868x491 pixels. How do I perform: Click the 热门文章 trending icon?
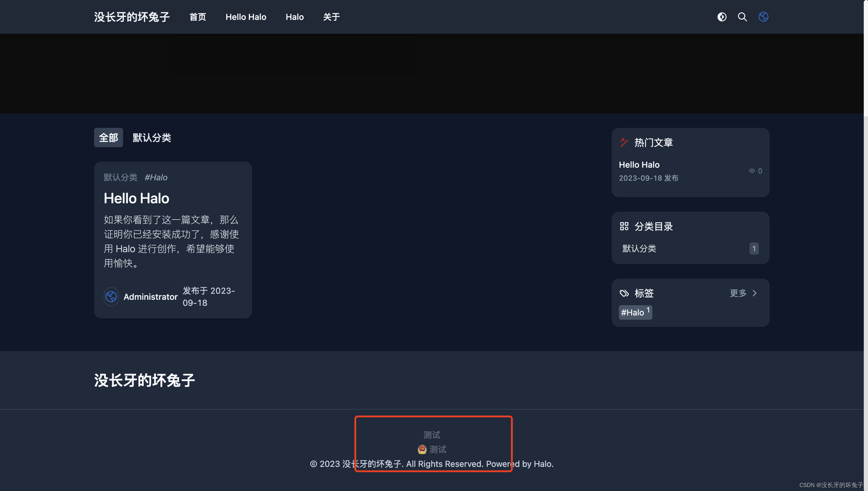pyautogui.click(x=624, y=142)
